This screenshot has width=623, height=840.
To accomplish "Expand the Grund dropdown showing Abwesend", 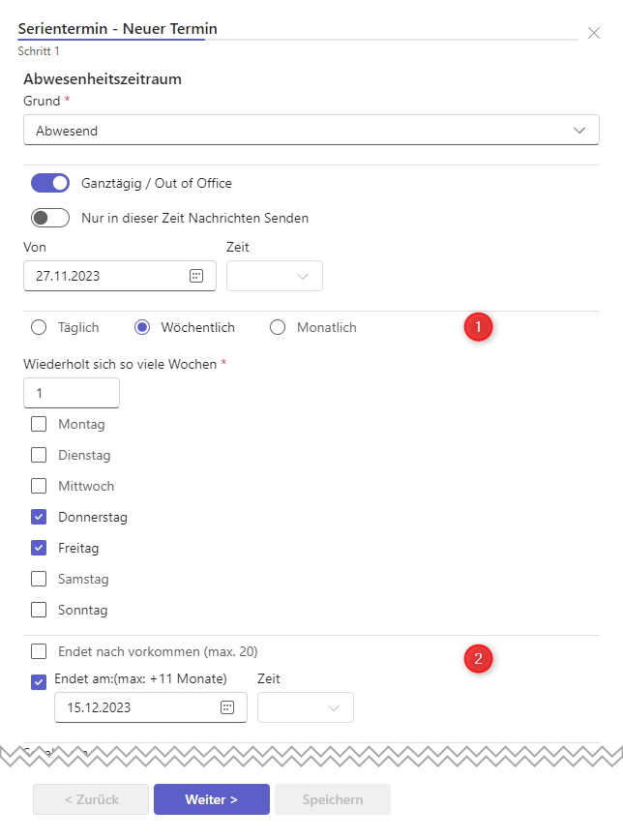I will 311,130.
